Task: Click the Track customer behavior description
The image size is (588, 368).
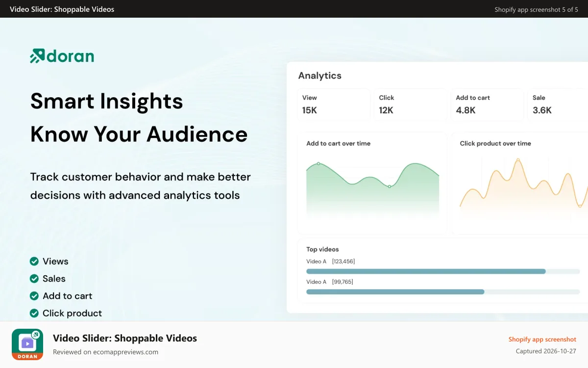Action: point(140,186)
